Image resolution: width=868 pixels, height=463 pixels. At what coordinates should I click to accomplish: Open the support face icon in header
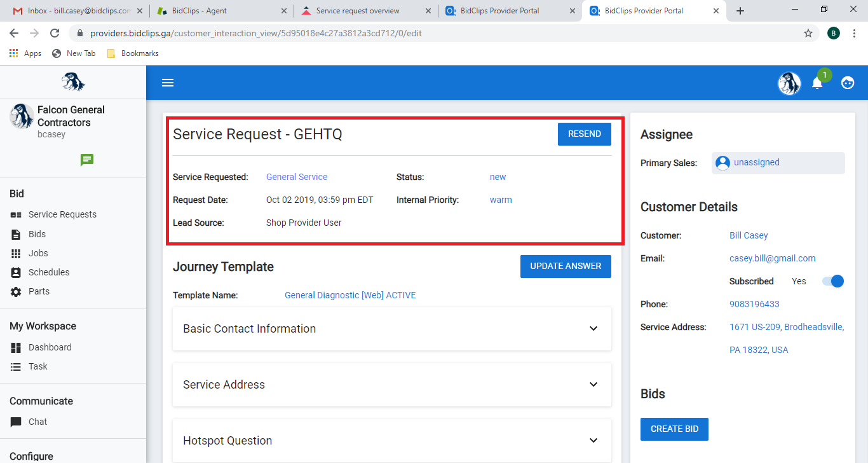coord(848,83)
